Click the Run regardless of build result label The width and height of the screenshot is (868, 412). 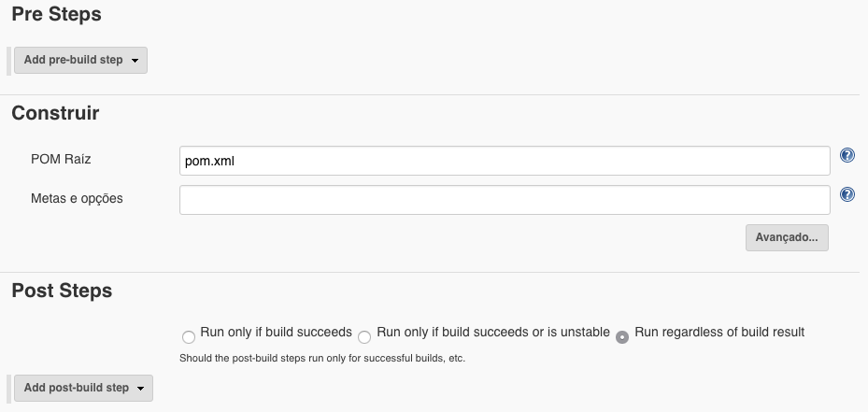coord(719,333)
